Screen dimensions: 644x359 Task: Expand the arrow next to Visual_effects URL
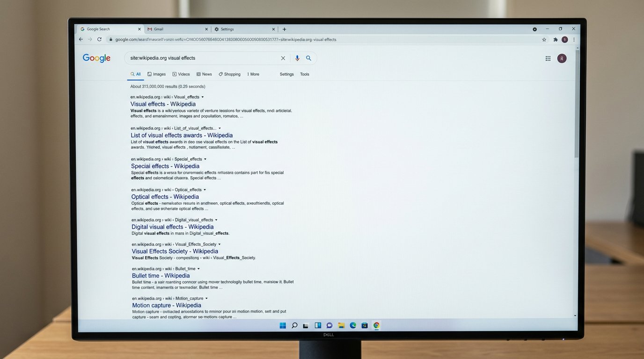203,97
